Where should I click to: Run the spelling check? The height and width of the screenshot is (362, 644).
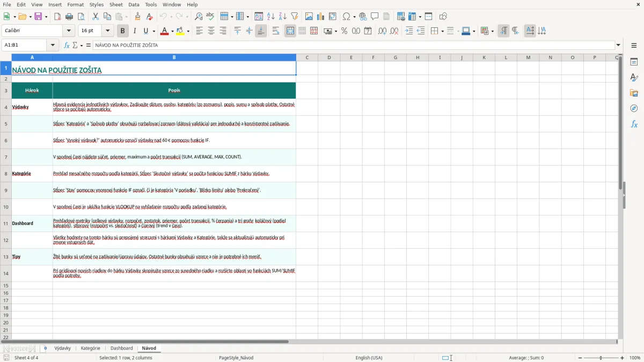(210, 17)
